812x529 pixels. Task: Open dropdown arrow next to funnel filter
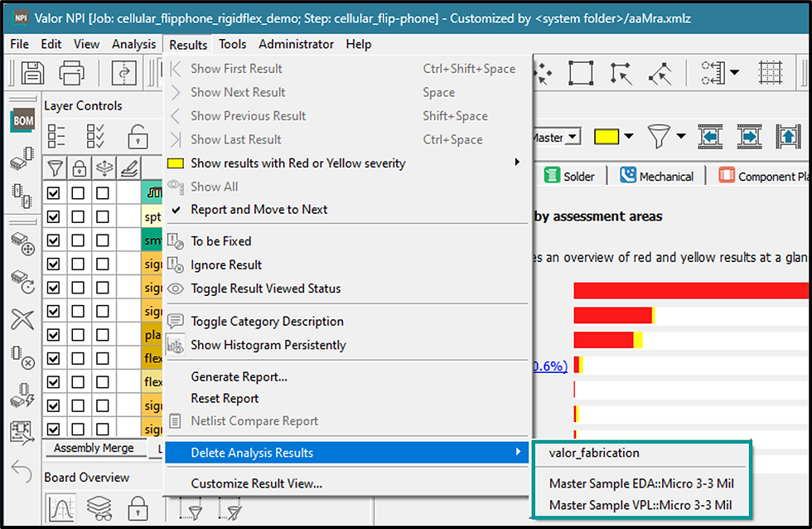tap(681, 136)
